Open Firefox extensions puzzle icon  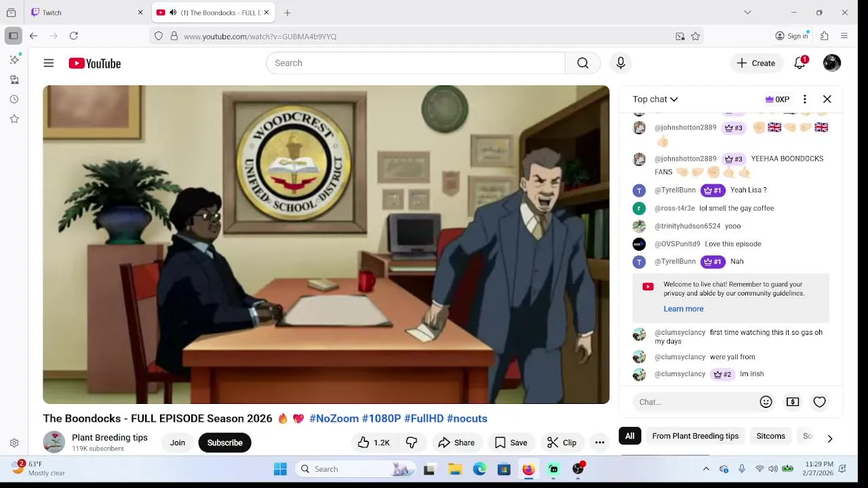(825, 36)
